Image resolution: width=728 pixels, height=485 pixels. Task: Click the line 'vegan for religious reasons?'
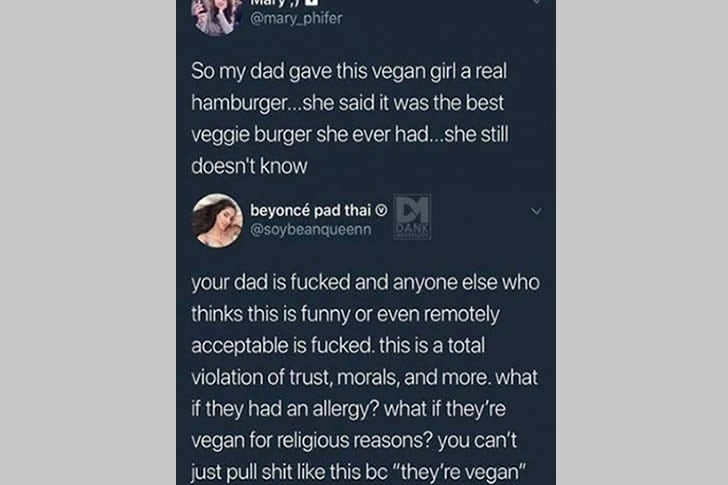(354, 440)
